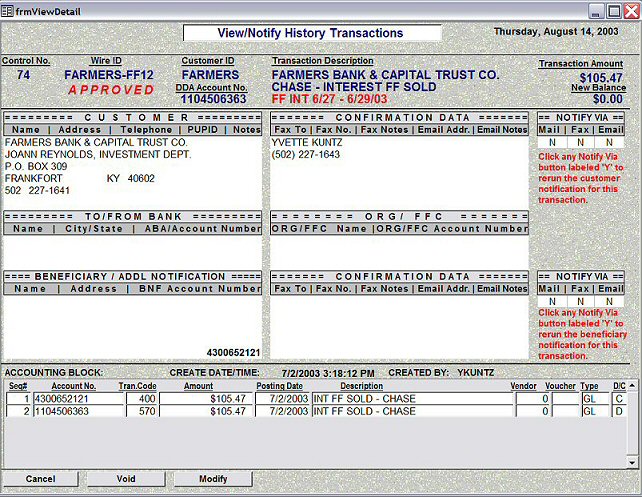Click DDA Account No. 1104506363 in header
642x497 pixels.
[x=213, y=99]
